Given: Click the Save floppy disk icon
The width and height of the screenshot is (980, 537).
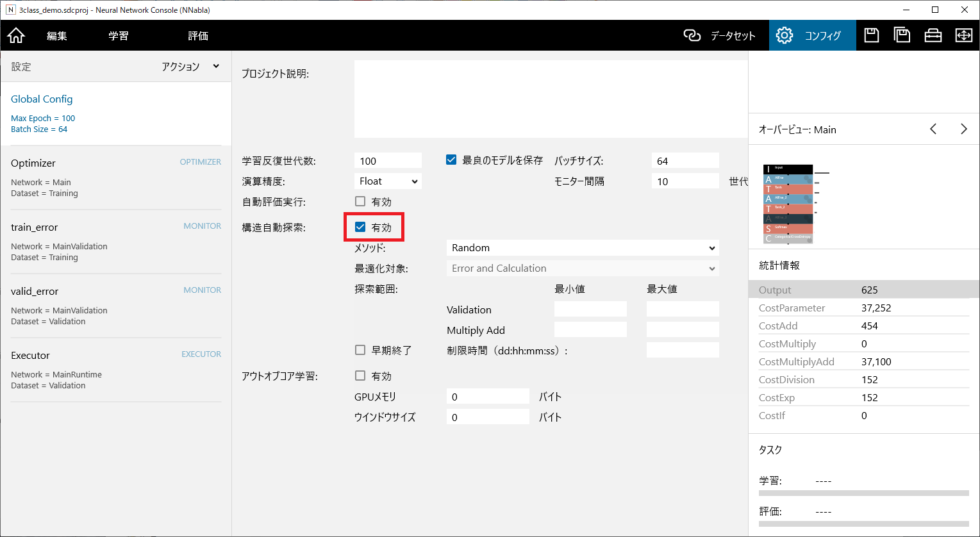Looking at the screenshot, I should pyautogui.click(x=871, y=36).
